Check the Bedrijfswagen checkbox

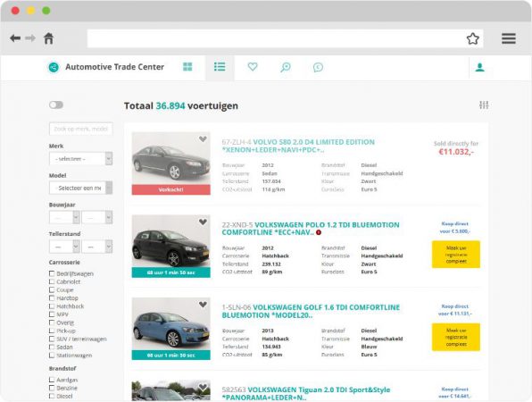coord(52,273)
